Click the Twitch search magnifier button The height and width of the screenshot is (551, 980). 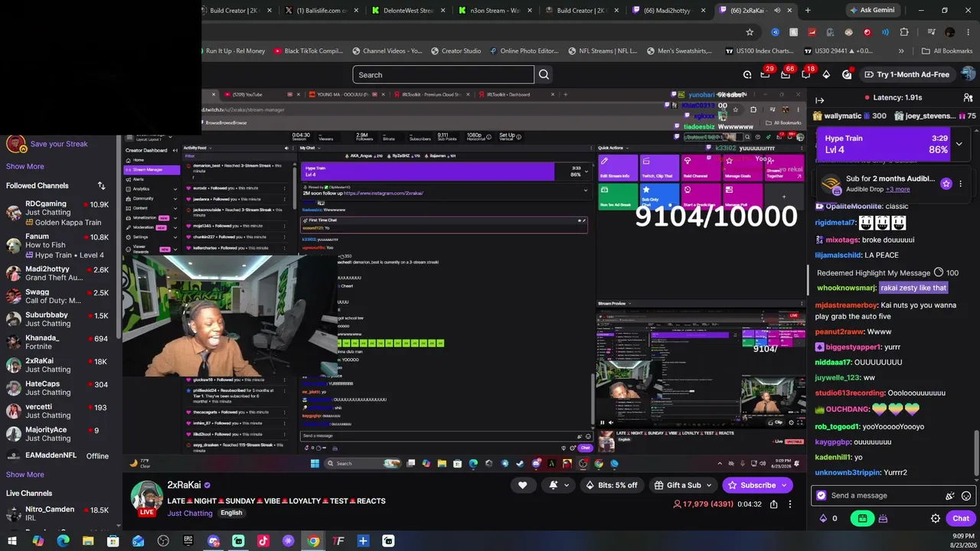tap(544, 75)
